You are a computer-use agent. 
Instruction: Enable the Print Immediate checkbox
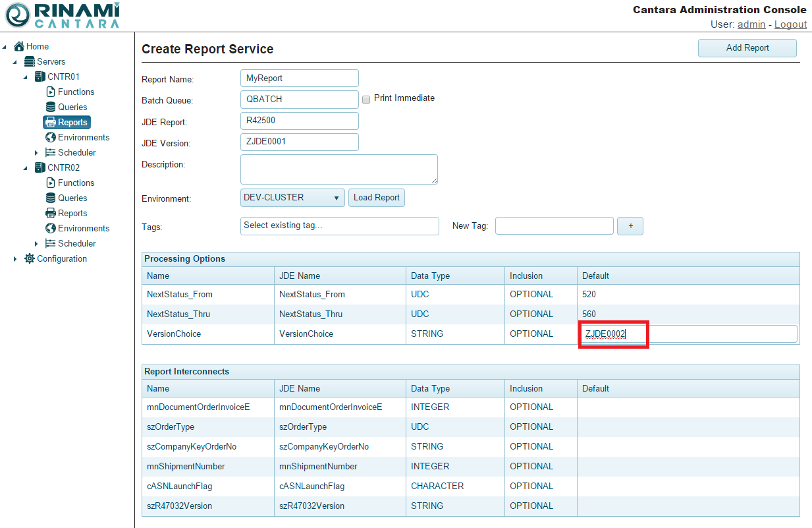[x=366, y=99]
